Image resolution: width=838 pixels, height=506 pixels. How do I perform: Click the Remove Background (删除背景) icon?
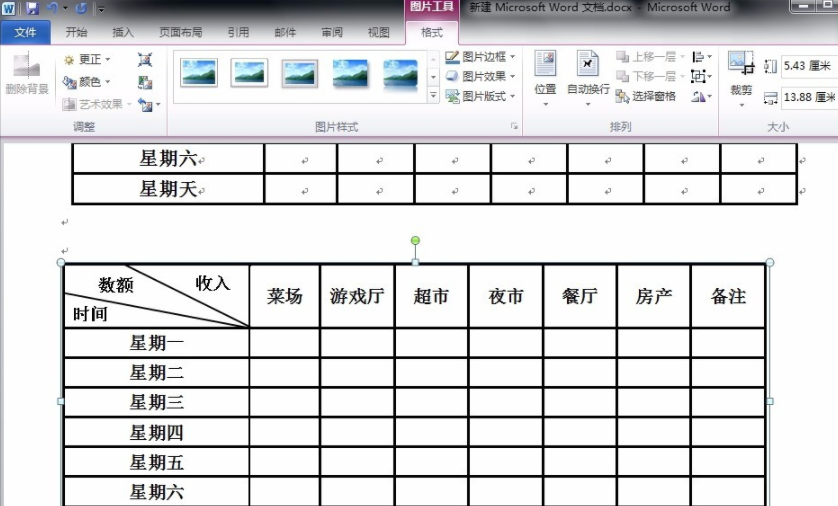pyautogui.click(x=27, y=74)
